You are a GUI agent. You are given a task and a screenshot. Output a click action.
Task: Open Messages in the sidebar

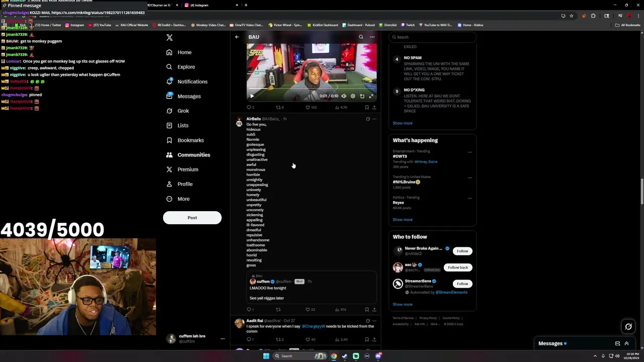coord(183,96)
